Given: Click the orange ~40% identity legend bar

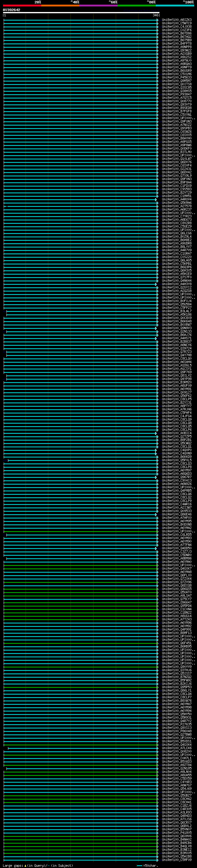Looking at the screenshot, I should pyautogui.click(x=60, y=6).
